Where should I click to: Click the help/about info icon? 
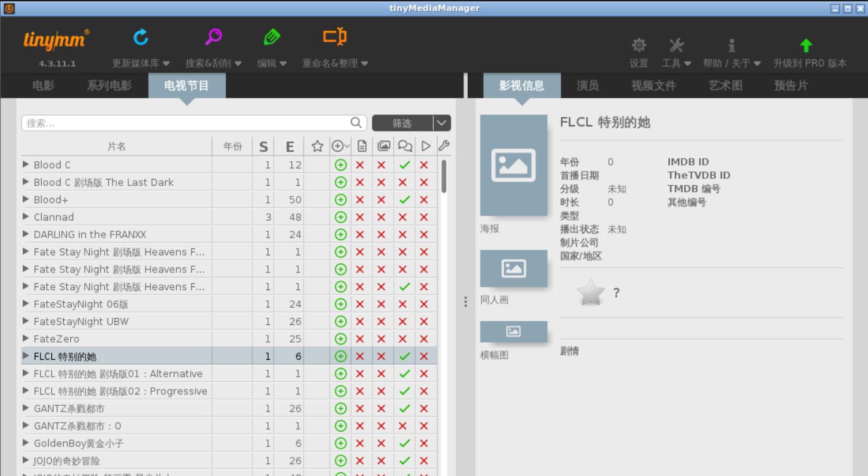click(731, 45)
